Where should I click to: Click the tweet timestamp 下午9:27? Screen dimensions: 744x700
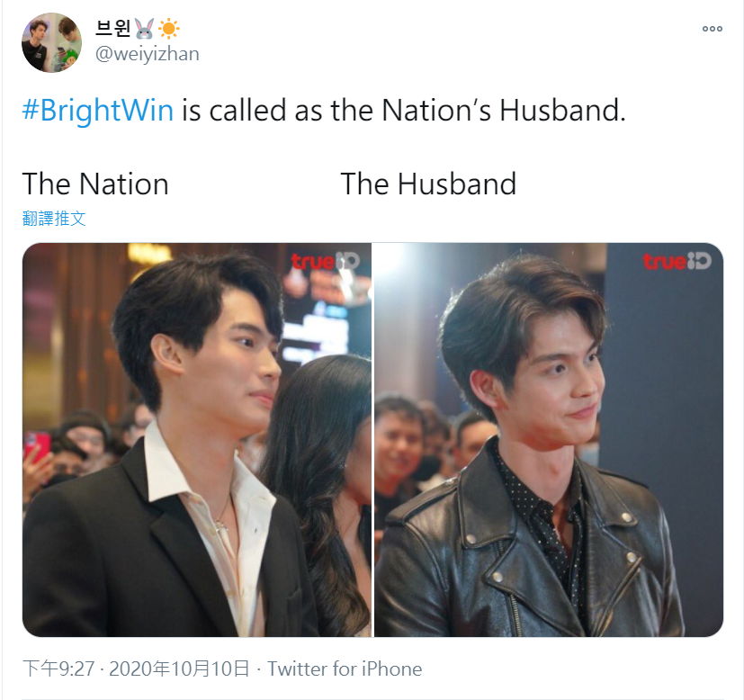pos(58,669)
